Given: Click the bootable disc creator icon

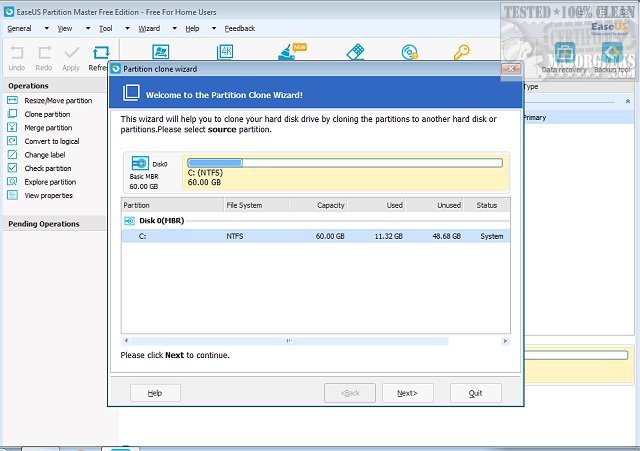Looking at the screenshot, I should [409, 52].
